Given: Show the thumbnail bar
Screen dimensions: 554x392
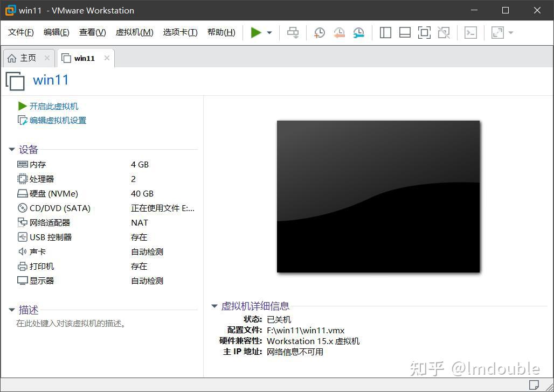Looking at the screenshot, I should [x=405, y=32].
